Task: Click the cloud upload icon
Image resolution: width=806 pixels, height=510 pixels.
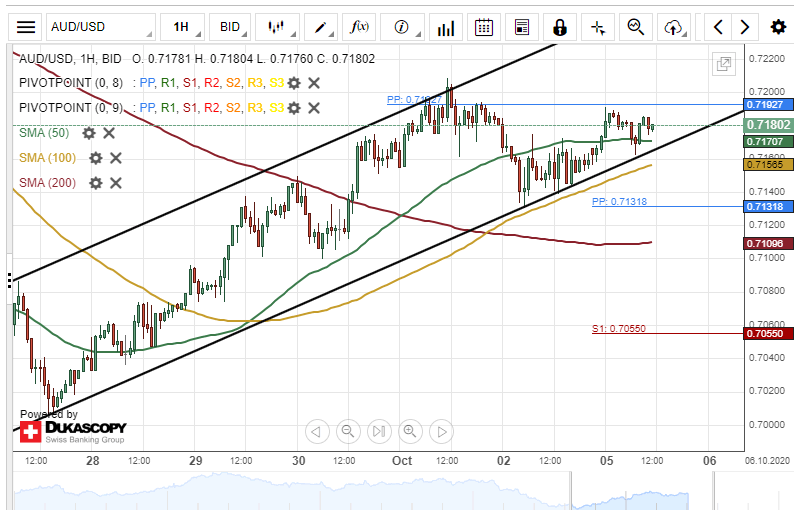Action: (674, 27)
